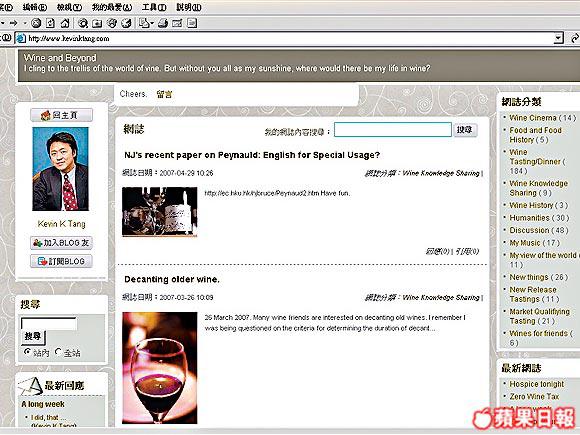Click the 訂閱BLOG button

click(x=61, y=262)
